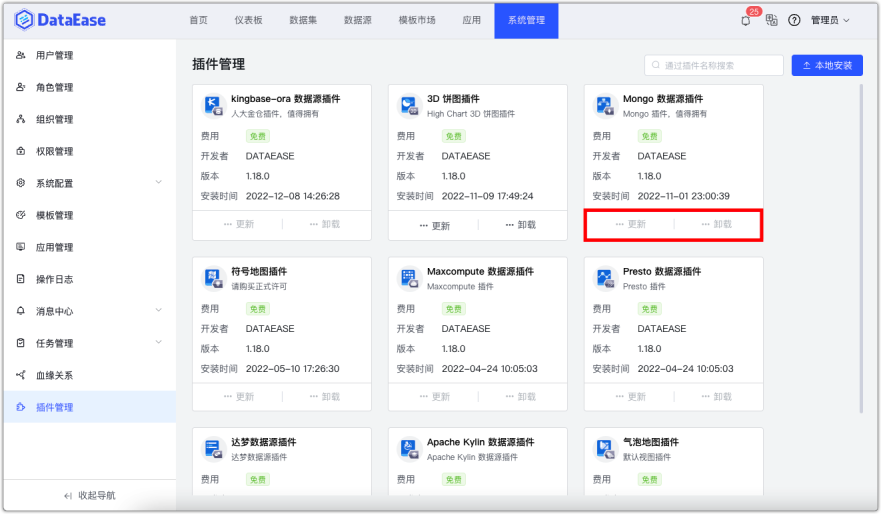Click the 用户管理 sidebar icon
Image resolution: width=881 pixels, height=514 pixels.
21,55
